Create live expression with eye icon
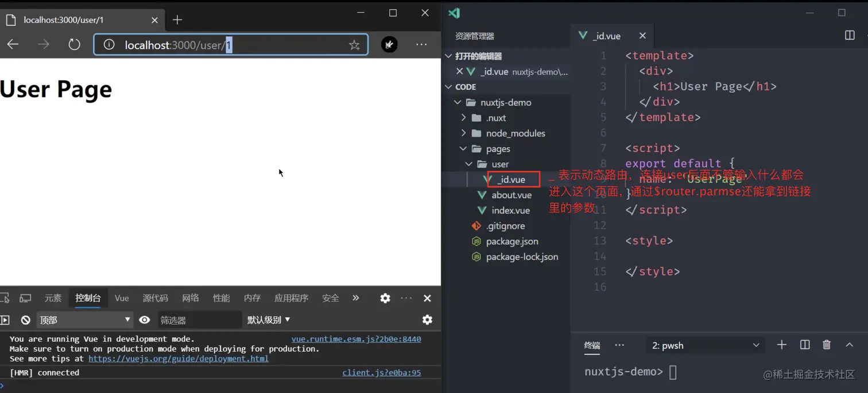Viewport: 868px width, 393px height. pyautogui.click(x=145, y=320)
